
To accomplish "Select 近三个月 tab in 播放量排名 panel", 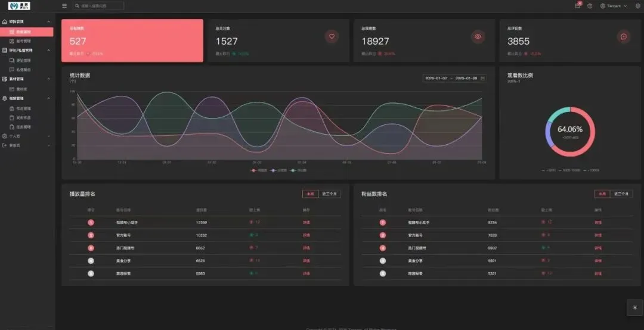I will [329, 194].
